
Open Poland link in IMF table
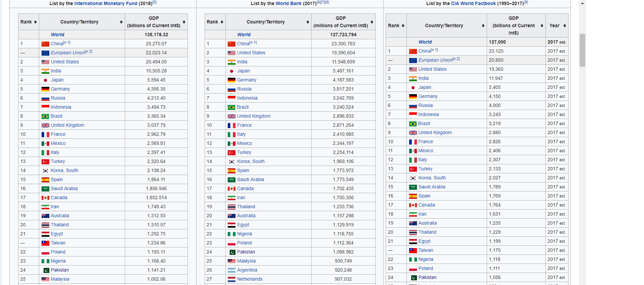58,252
